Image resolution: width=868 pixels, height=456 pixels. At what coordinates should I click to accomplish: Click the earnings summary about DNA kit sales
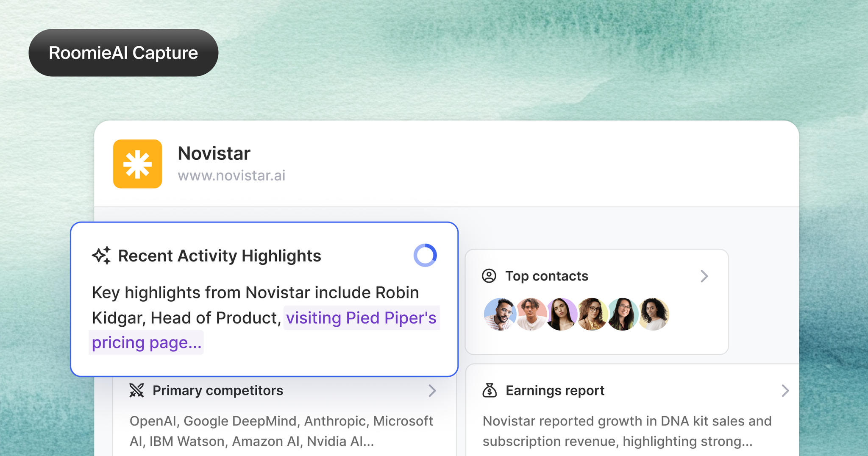(x=627, y=431)
